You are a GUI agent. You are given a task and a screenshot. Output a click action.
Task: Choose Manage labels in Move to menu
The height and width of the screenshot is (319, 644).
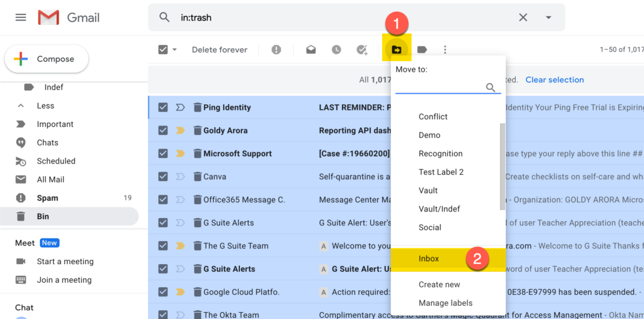point(445,303)
